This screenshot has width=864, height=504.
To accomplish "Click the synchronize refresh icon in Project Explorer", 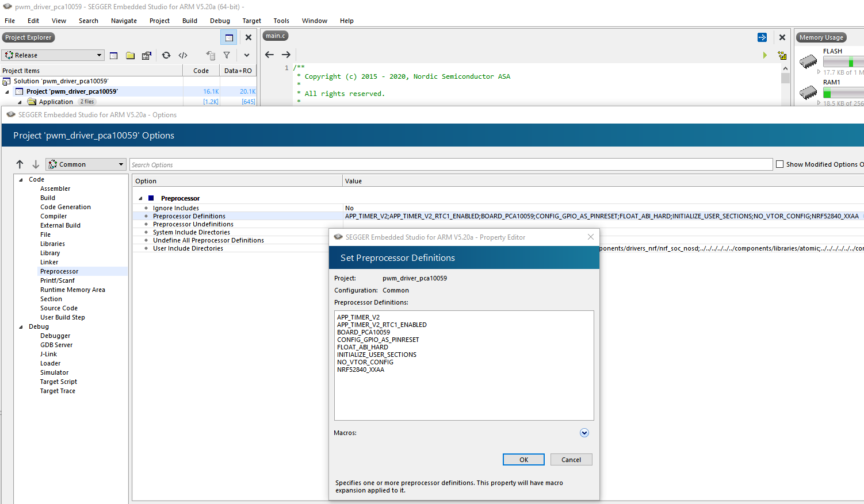I will (166, 56).
